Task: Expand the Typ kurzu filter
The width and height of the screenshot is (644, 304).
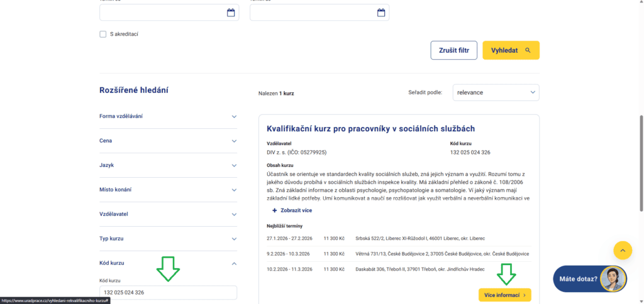Action: 169,239
